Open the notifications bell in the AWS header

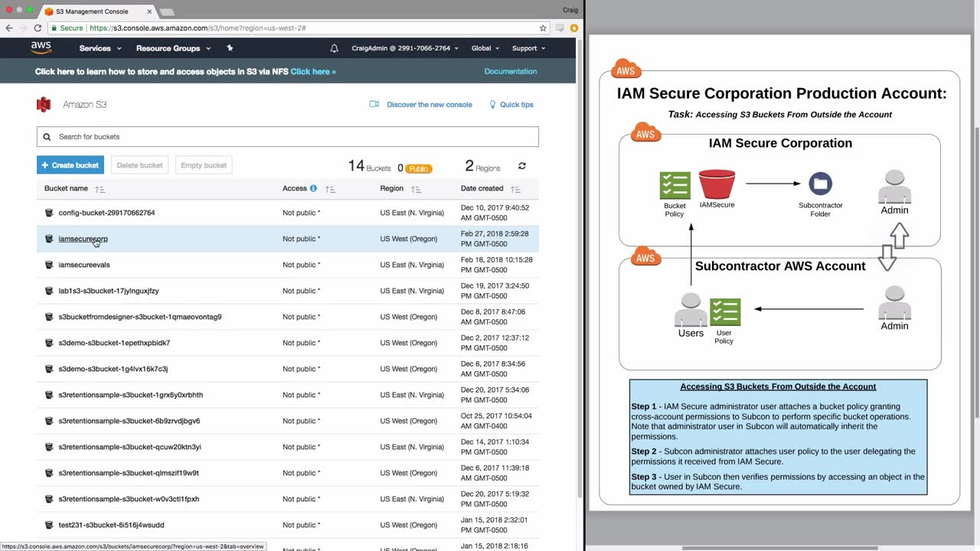(x=334, y=48)
